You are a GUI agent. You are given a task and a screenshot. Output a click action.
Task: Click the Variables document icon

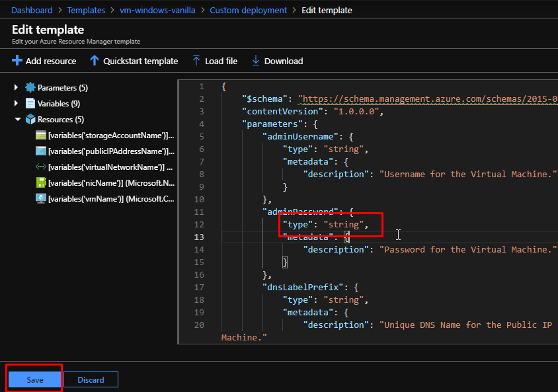tap(30, 104)
